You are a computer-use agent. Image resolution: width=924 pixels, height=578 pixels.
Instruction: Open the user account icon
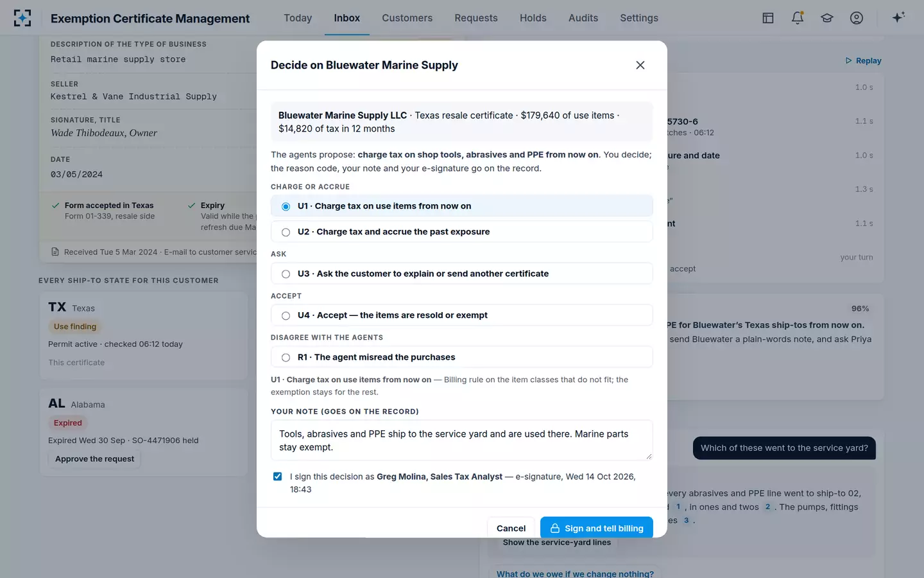tap(857, 18)
